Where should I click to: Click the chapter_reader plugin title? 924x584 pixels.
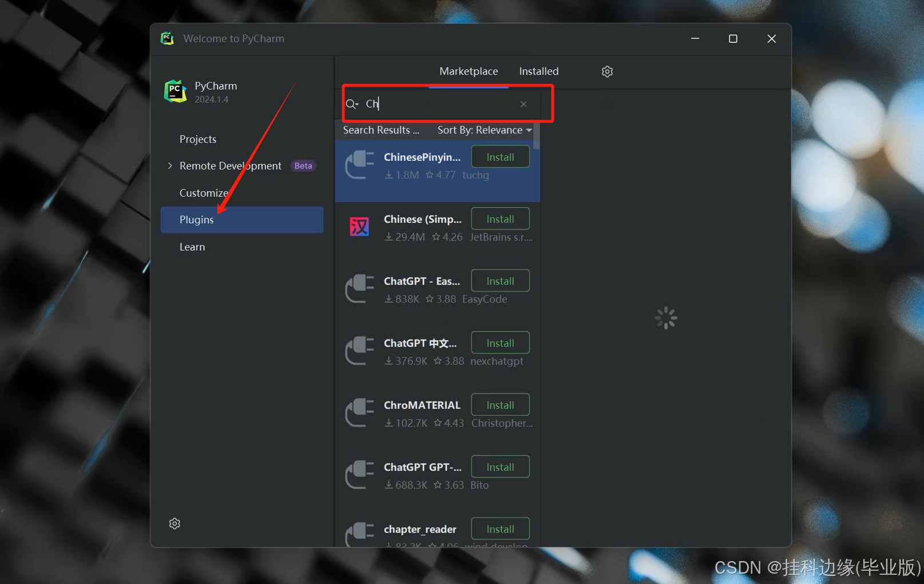(420, 529)
